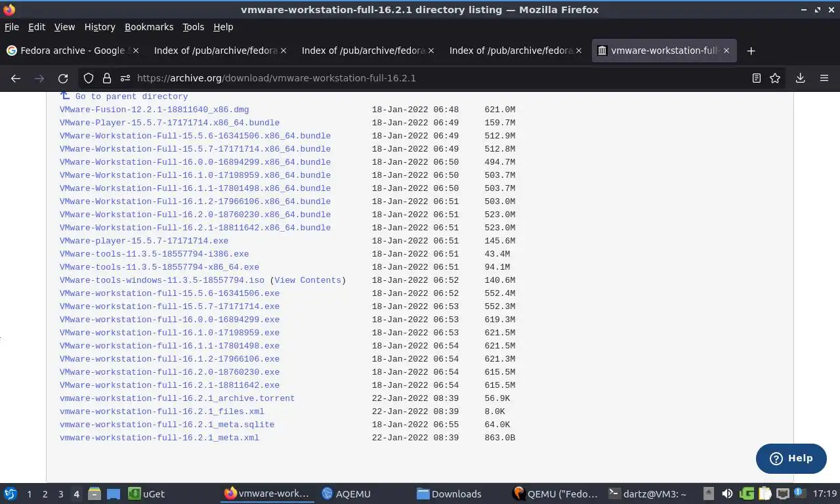
Task: Open the Edit menu
Action: click(x=37, y=27)
